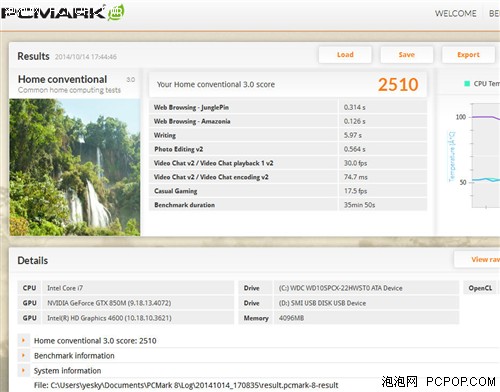
Task: Select Web Browsing - JunglePin row
Action: 288,107
